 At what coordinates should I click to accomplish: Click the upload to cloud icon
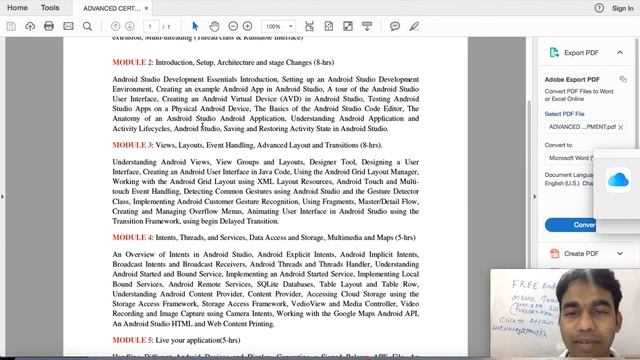point(30,27)
